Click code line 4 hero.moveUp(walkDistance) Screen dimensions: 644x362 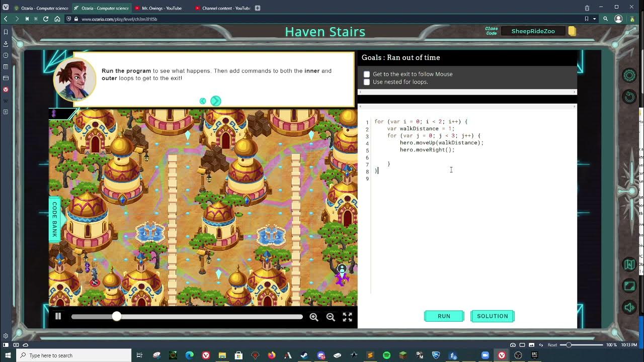point(442,143)
